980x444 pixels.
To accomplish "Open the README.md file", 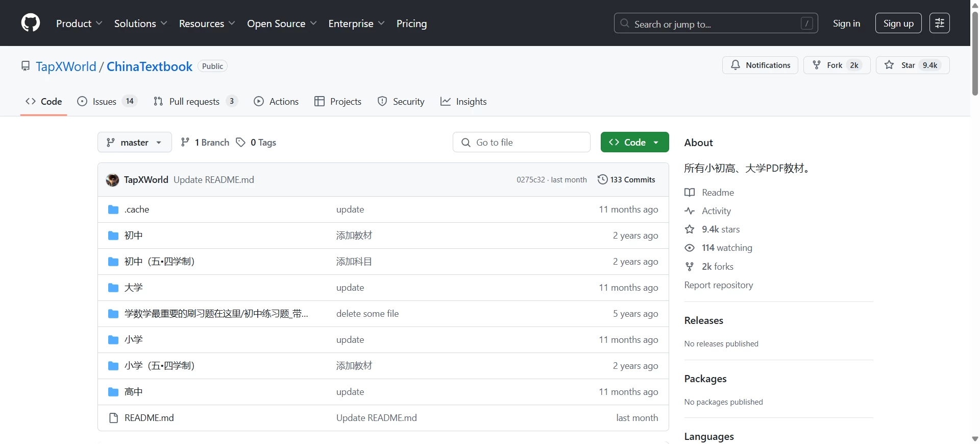I will click(x=149, y=418).
